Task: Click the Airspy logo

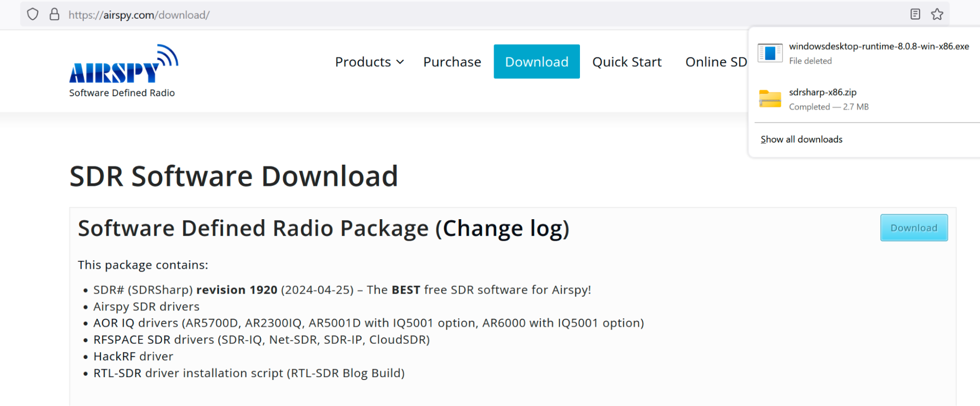Action: (123, 65)
